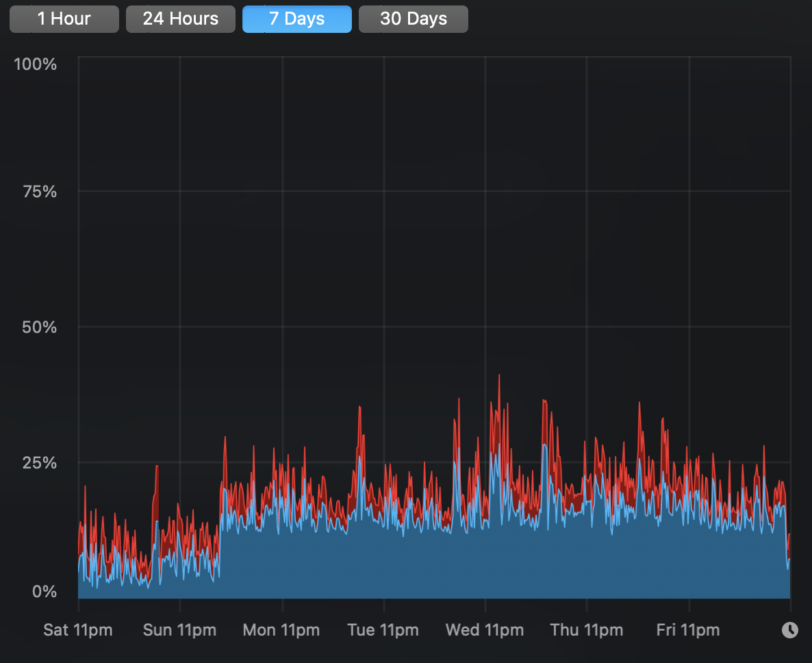Click the Tue 11pm axis label
The image size is (812, 663).
[383, 629]
